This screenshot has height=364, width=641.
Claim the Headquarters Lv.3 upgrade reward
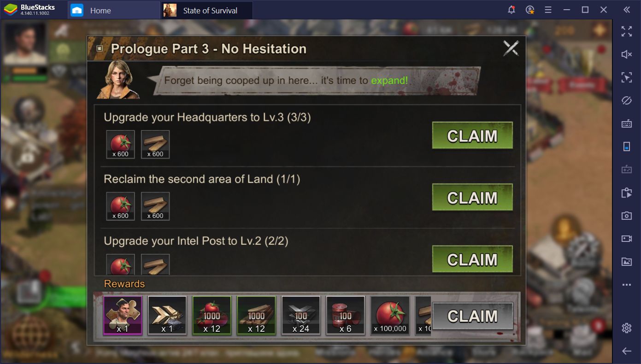click(x=472, y=135)
